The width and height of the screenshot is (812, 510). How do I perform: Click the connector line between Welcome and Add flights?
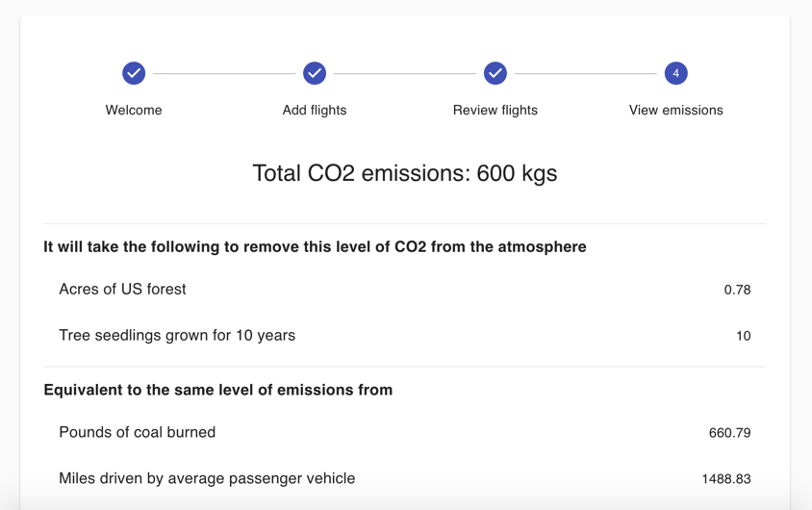click(x=224, y=73)
